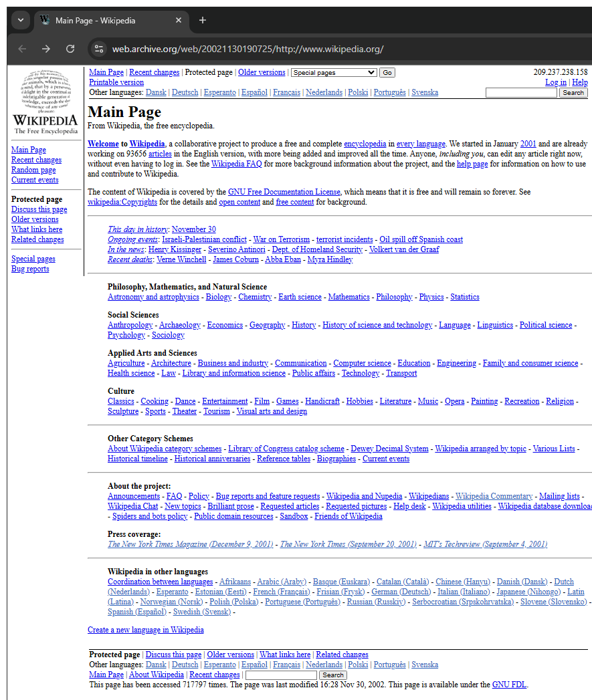
Task: Reload the page using the refresh icon
Action: point(70,49)
